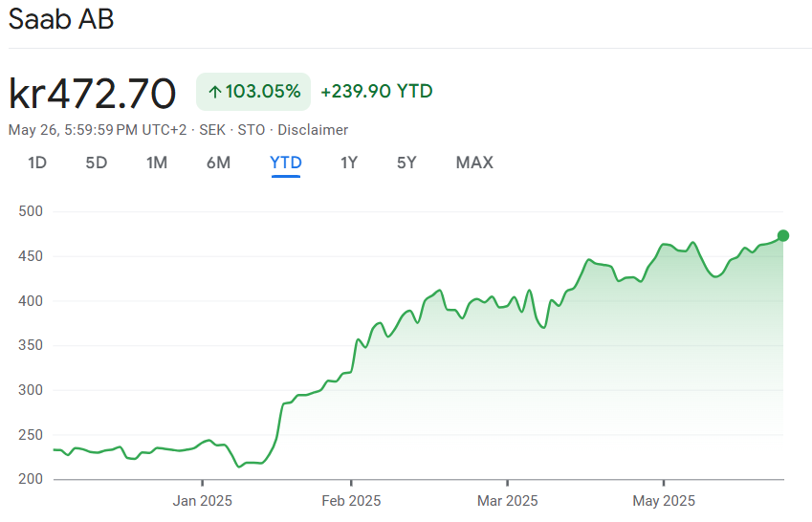Switch chart to 6M range
The width and height of the screenshot is (812, 522).
click(218, 163)
